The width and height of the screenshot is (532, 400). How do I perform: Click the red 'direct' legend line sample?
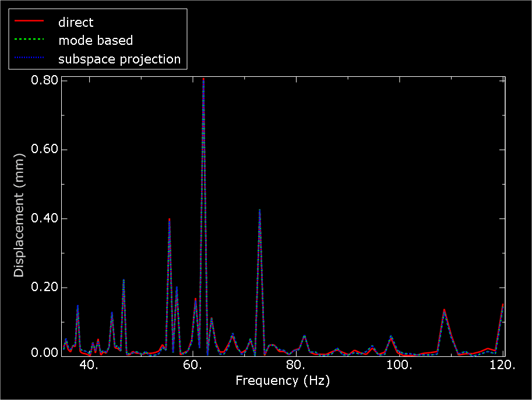pyautogui.click(x=29, y=22)
